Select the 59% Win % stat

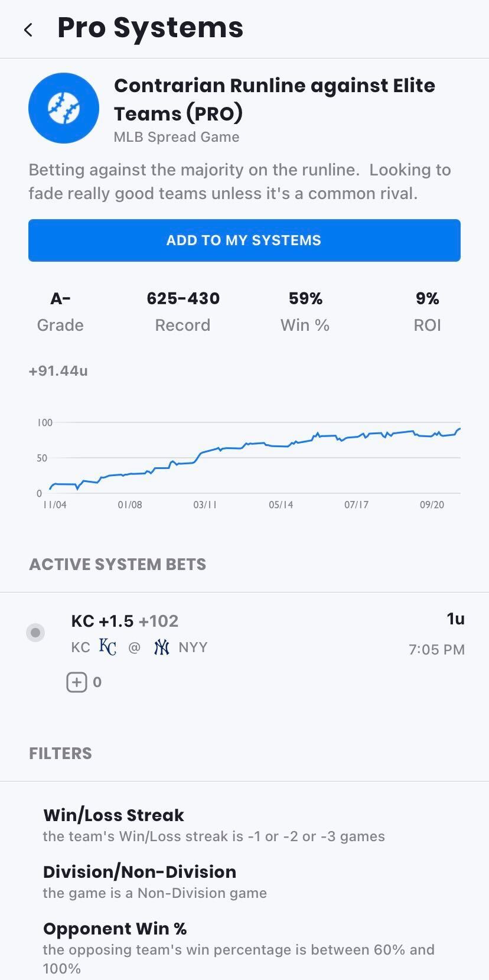[x=305, y=311]
